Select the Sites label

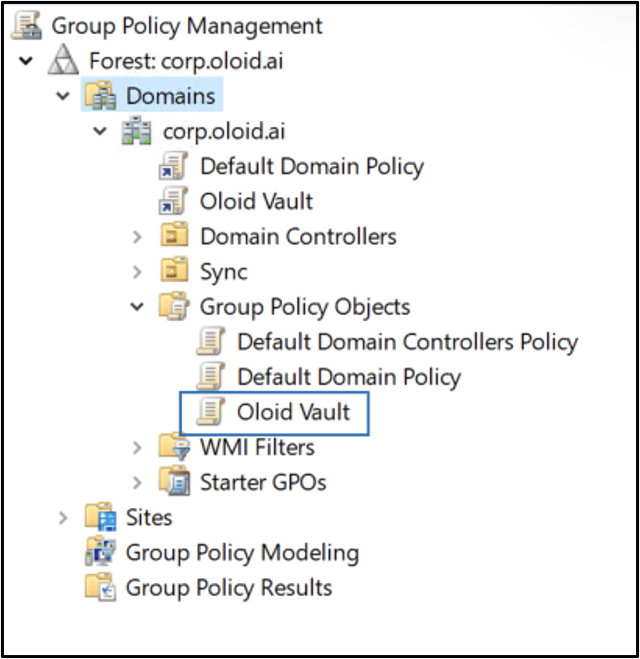click(149, 517)
